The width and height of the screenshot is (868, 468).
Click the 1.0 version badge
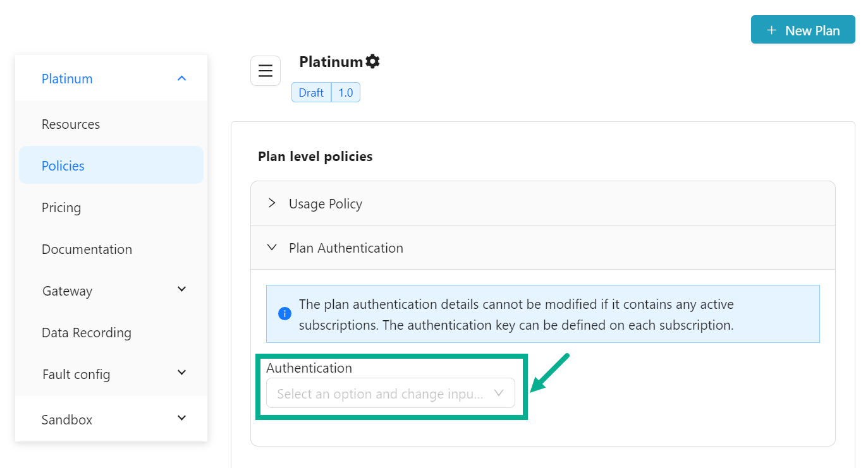tap(346, 93)
